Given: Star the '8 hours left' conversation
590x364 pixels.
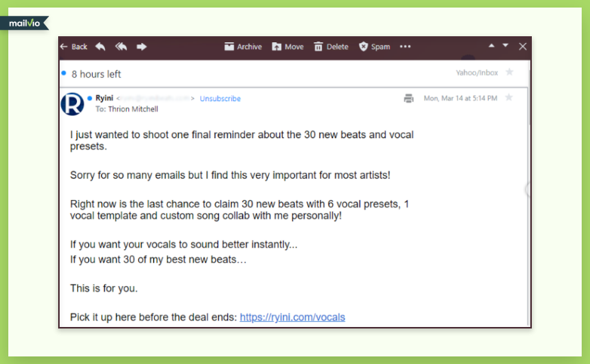Looking at the screenshot, I should [x=509, y=72].
